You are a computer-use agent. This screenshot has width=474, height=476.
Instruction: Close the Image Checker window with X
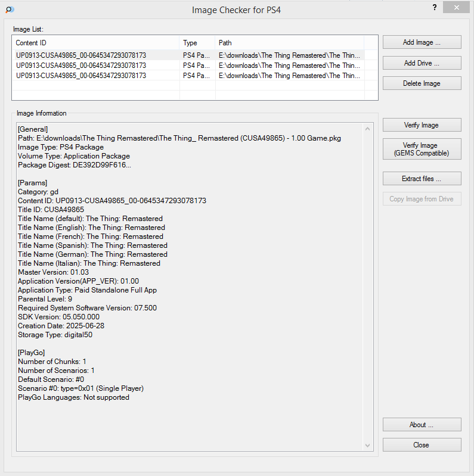pos(456,8)
